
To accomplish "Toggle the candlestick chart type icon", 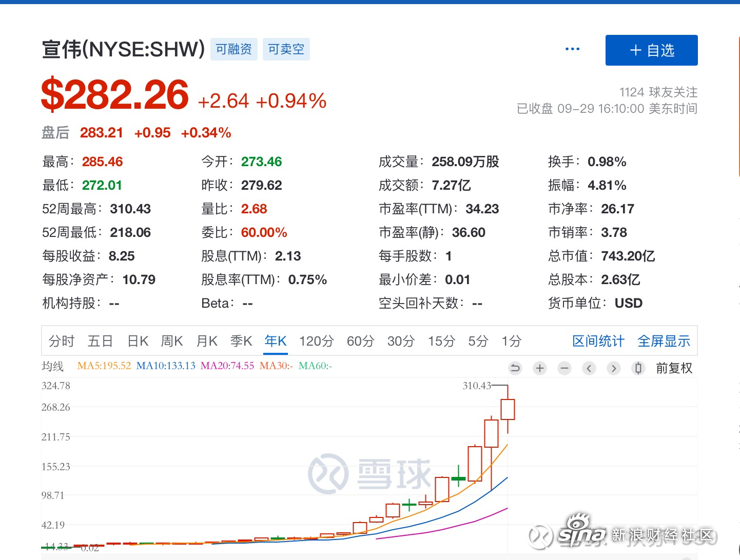I will (x=638, y=368).
